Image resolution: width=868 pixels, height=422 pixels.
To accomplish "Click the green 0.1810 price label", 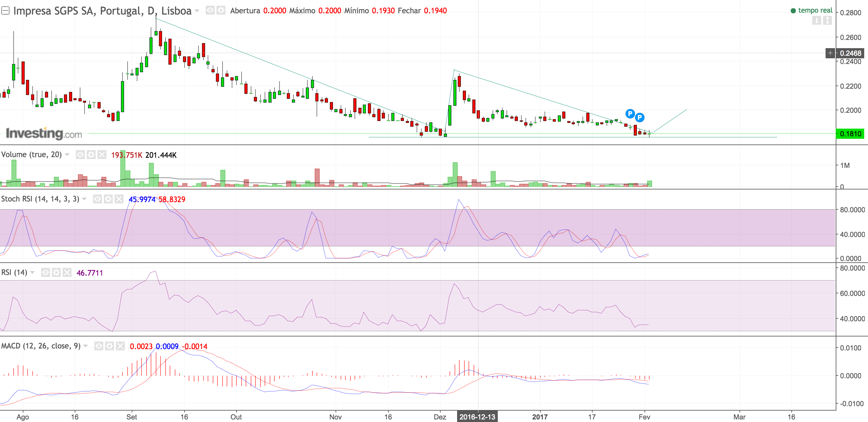I will click(850, 134).
